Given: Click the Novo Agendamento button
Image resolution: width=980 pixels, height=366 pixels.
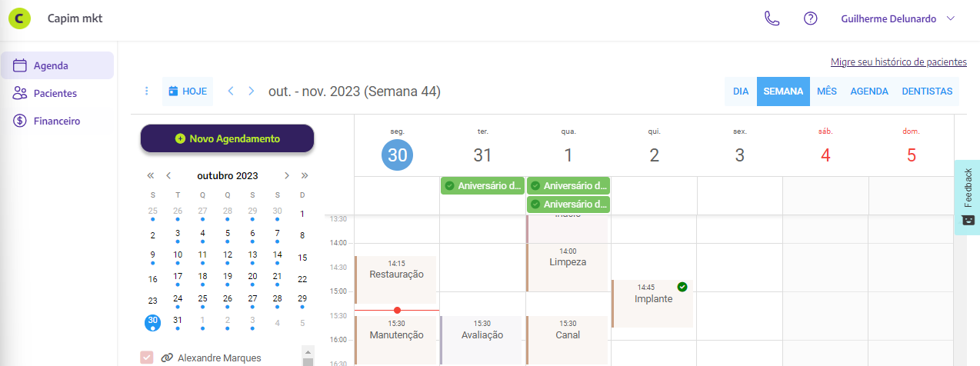Looking at the screenshot, I should pyautogui.click(x=227, y=138).
